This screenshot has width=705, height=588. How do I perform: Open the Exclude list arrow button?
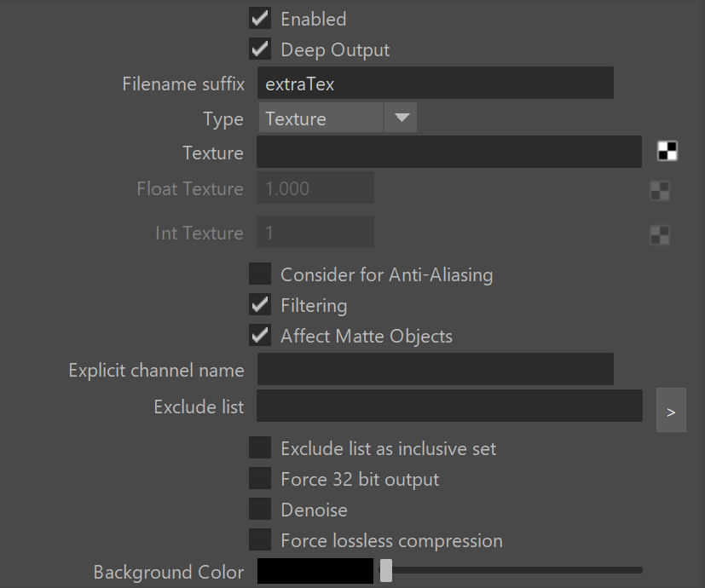(x=671, y=410)
